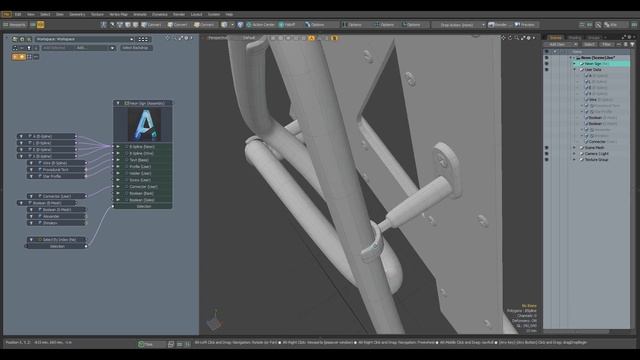This screenshot has width=640, height=360.
Task: Click the Add Selected button in schematic
Action: tap(56, 48)
